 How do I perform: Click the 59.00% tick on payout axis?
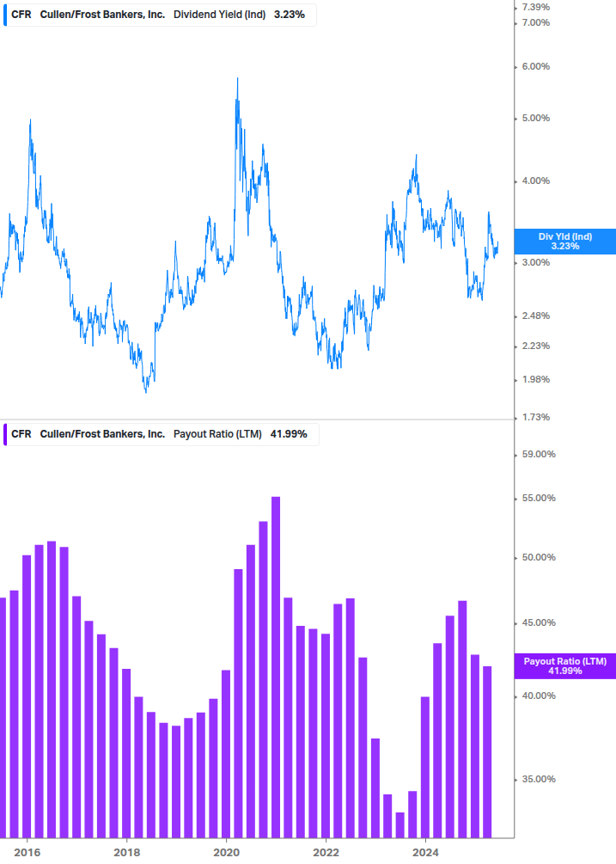[x=539, y=454]
